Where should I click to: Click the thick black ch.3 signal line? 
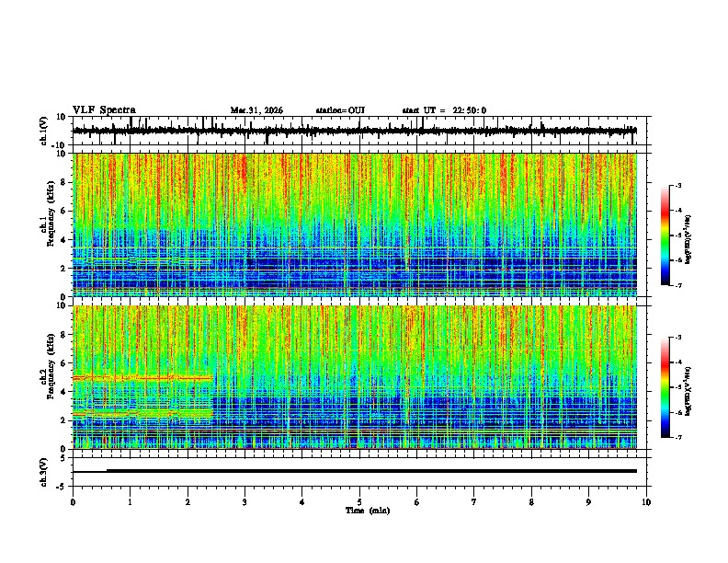(x=371, y=471)
